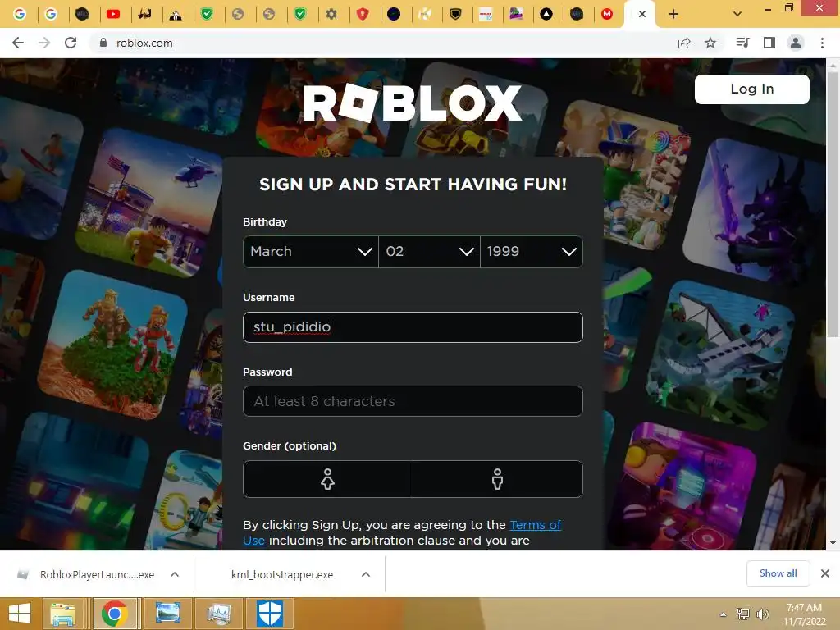Toggle the browser side panel icon

pos(769,43)
